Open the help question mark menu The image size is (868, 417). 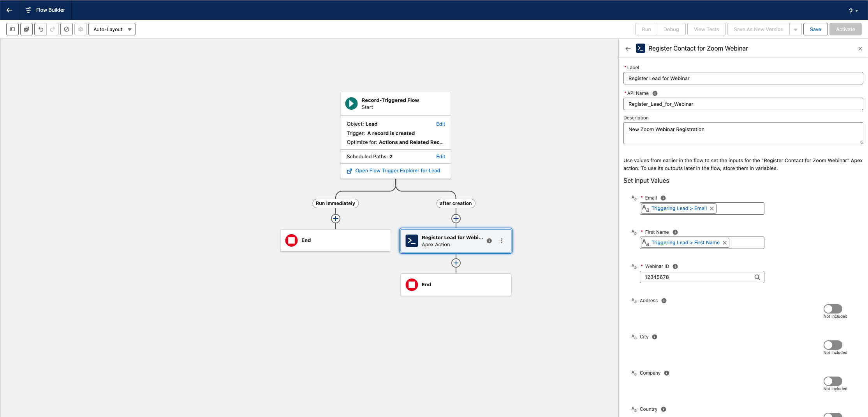(x=853, y=11)
